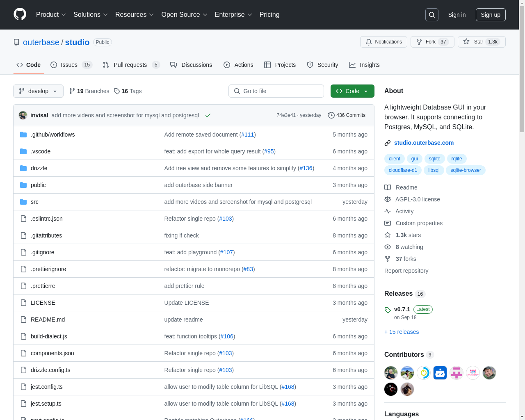Click the license scale icon
The width and height of the screenshot is (525, 420).
[x=388, y=199]
